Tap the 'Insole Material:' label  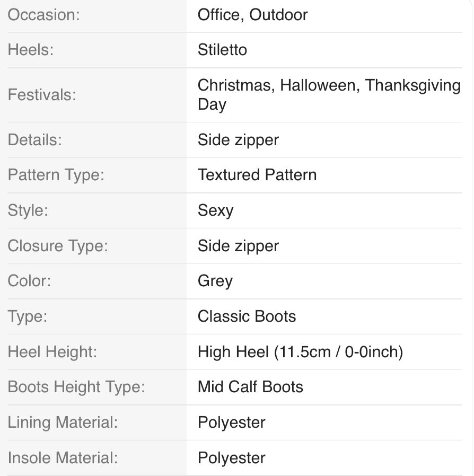coord(62,458)
